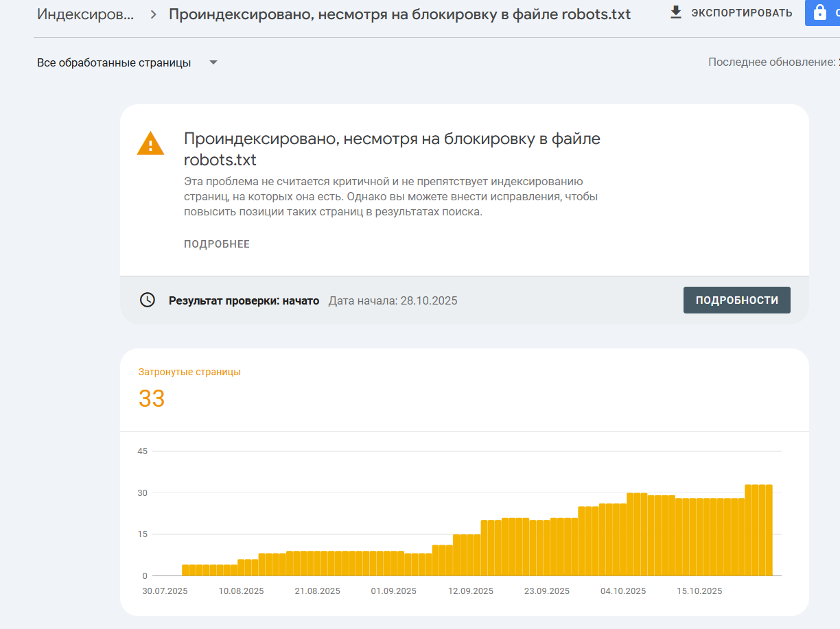
Task: Click the orange warning triangle icon
Action: point(150,143)
